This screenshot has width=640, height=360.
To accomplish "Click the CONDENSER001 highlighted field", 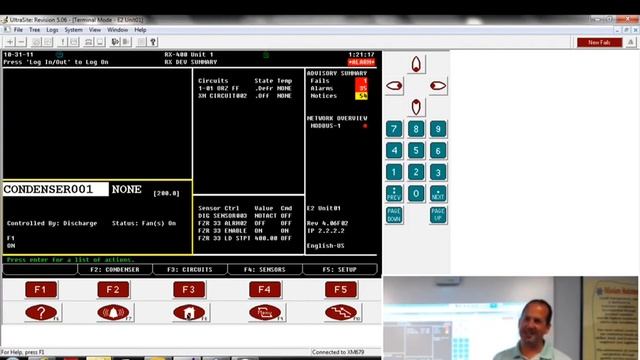I will click(x=56, y=189).
